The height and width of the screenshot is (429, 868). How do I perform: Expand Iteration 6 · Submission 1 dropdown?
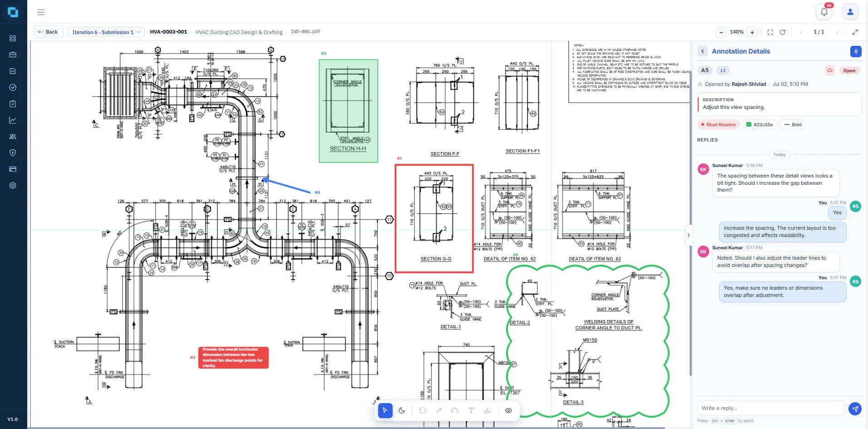pyautogui.click(x=106, y=32)
